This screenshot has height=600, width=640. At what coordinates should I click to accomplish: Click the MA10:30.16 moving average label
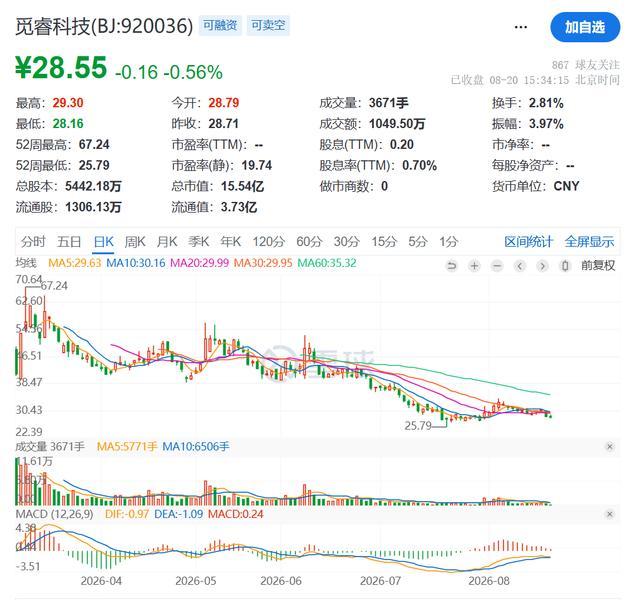[x=136, y=263]
